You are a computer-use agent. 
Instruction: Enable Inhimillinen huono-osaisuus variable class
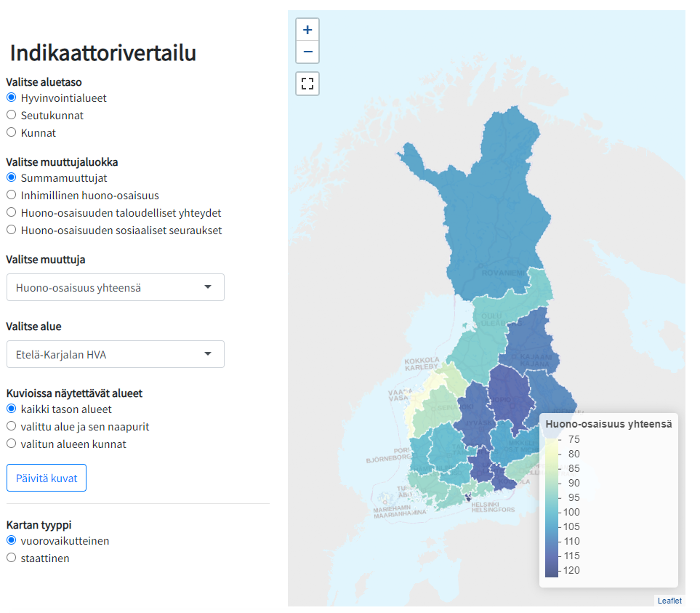pyautogui.click(x=11, y=194)
